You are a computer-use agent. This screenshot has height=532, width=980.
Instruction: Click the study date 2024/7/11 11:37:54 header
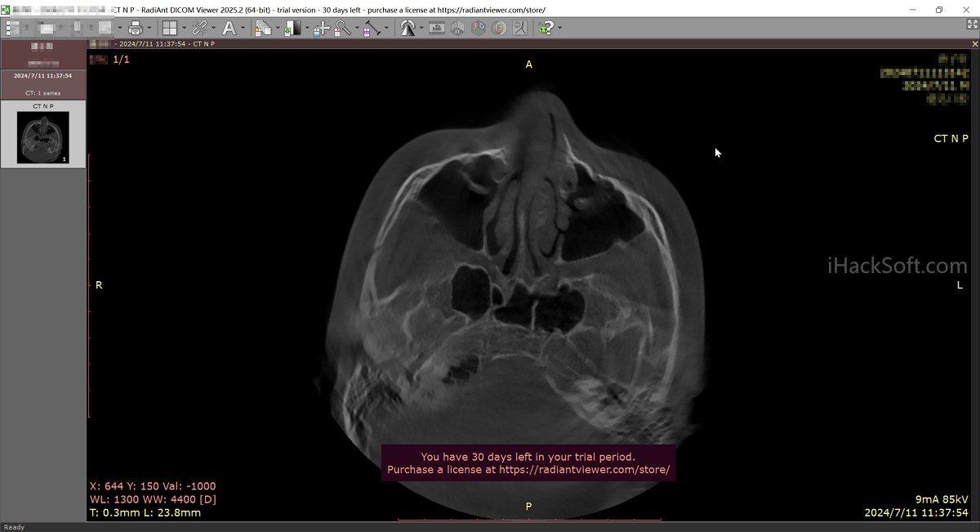[42, 75]
